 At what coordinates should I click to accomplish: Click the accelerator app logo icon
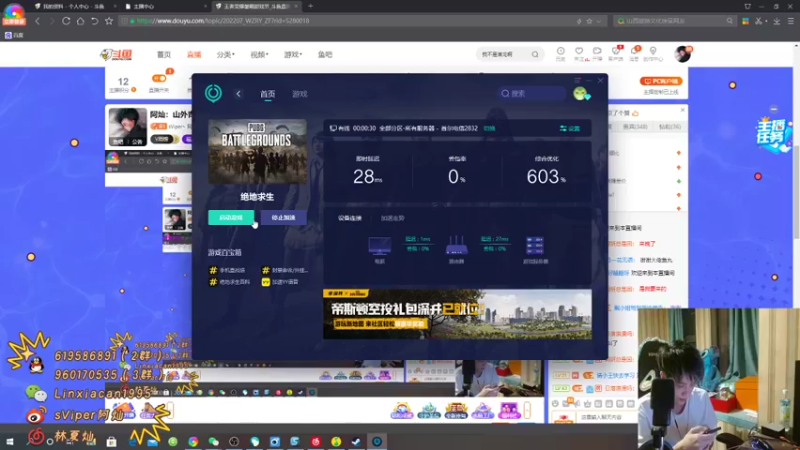213,93
